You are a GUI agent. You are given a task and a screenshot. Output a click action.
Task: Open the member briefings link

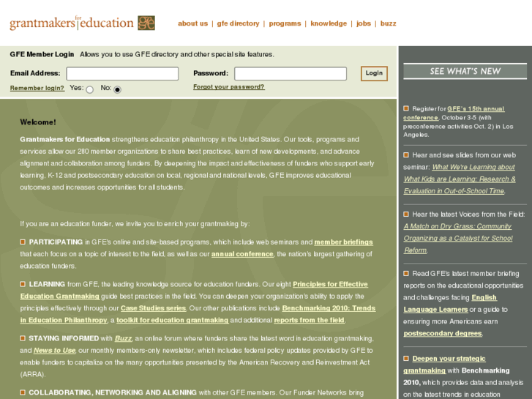point(343,242)
